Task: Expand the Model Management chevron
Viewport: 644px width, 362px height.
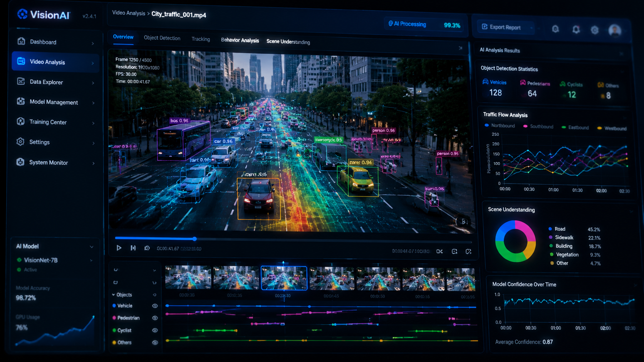Action: pyautogui.click(x=93, y=103)
